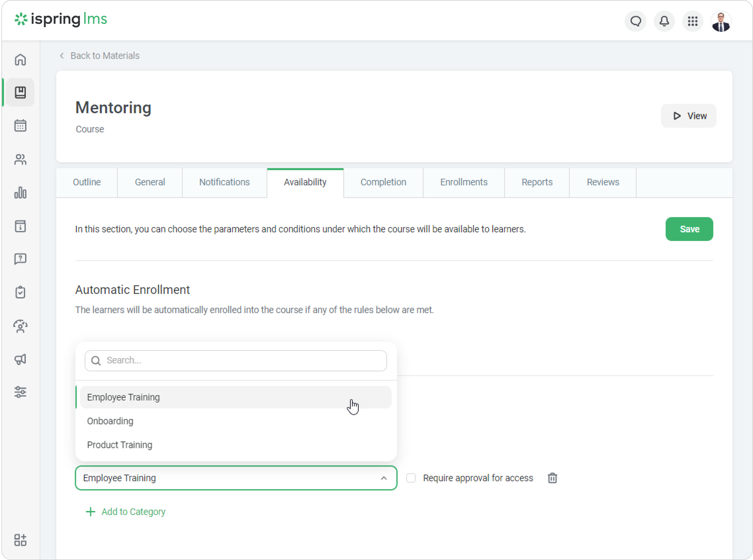
Task: Choose Product Training in the dropdown list
Action: [120, 445]
